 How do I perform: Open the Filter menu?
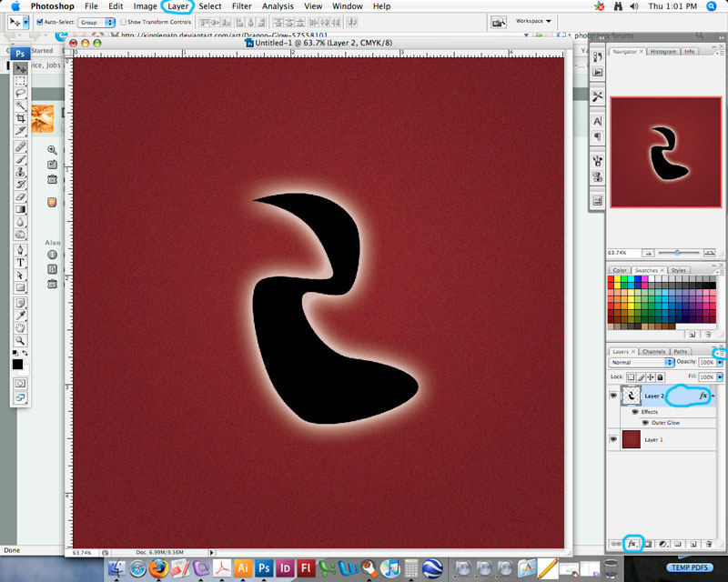241,6
